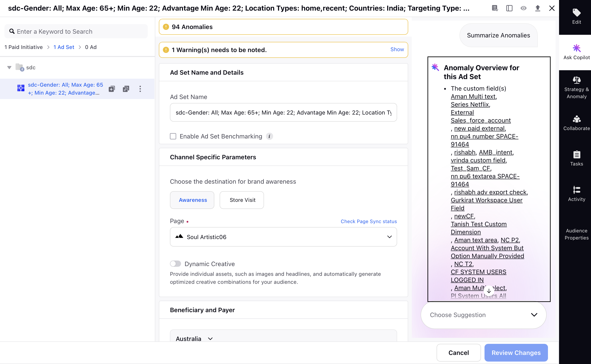Click the copy-link icon on sdc ad set row
Screen dimensions: 591x364
[x=126, y=89]
